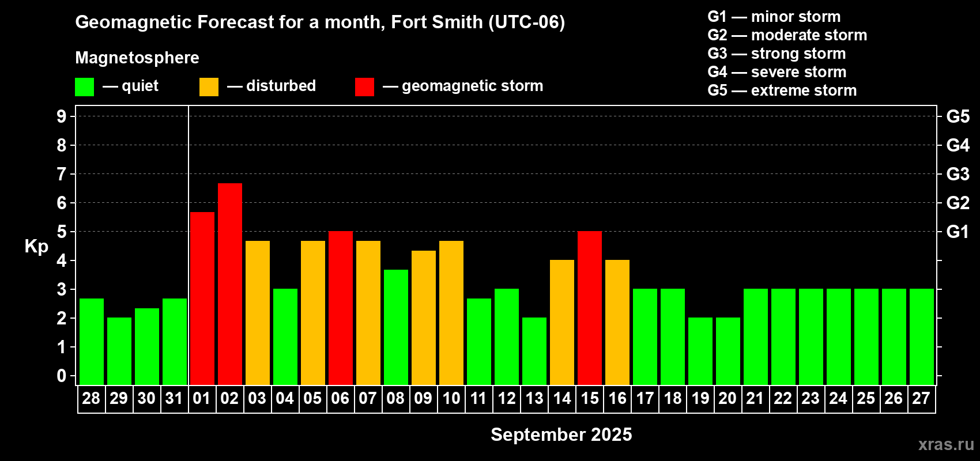The height and width of the screenshot is (461, 980).
Task: Click date label 26 on the axis
Action: [894, 399]
